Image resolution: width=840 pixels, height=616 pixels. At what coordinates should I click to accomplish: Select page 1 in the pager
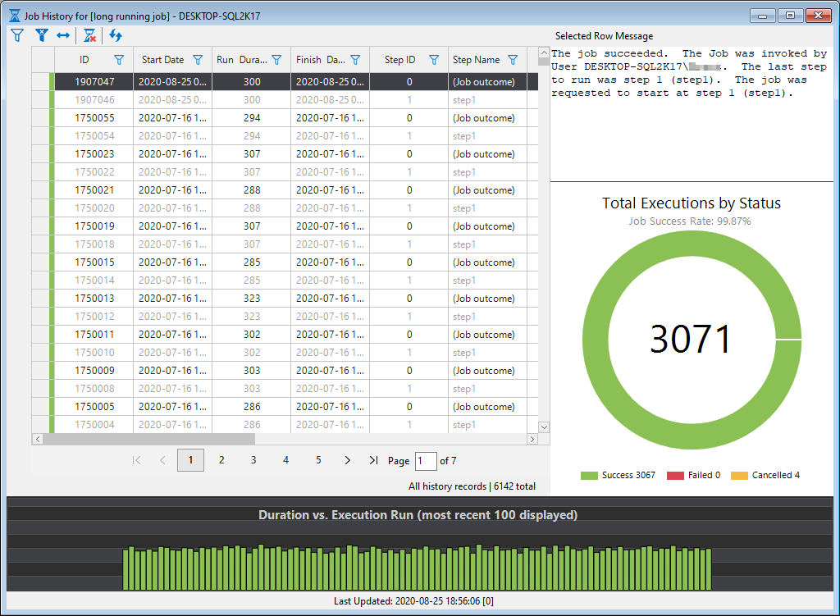coord(190,460)
